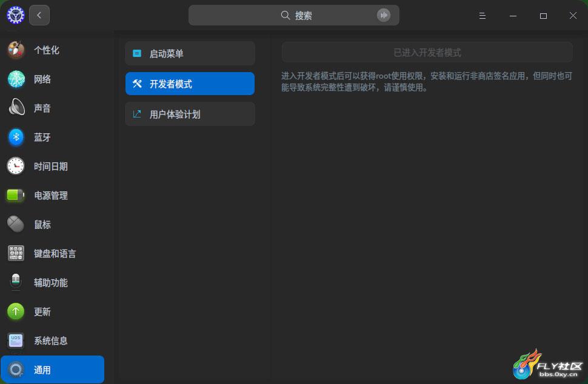Click the developer mode root warning description
This screenshot has height=384, width=588.
tap(427, 82)
